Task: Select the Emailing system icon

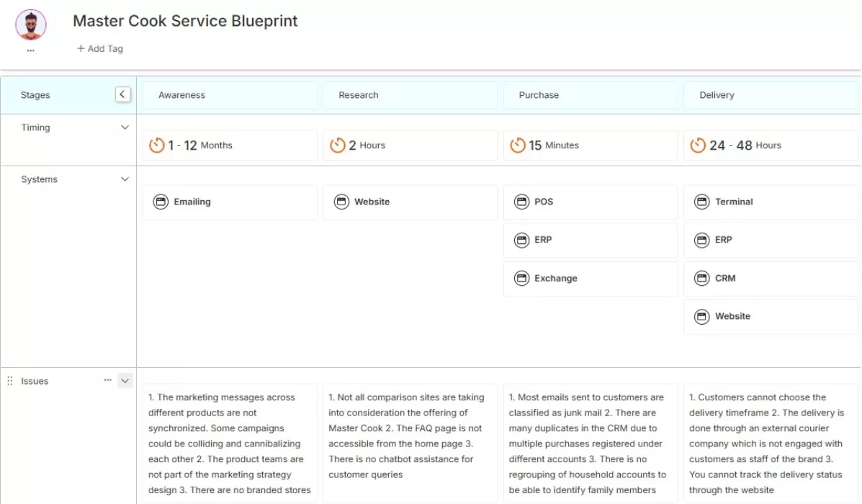Action: click(x=161, y=202)
